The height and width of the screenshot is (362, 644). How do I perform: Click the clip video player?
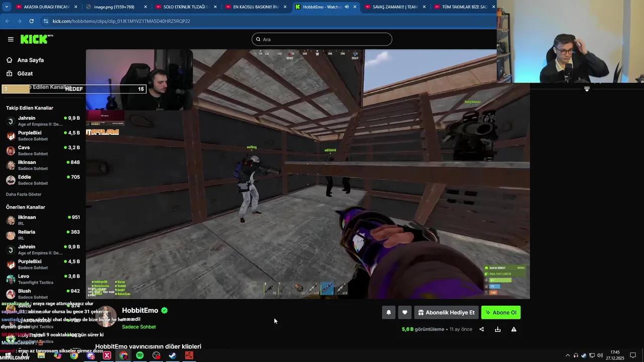tap(307, 174)
